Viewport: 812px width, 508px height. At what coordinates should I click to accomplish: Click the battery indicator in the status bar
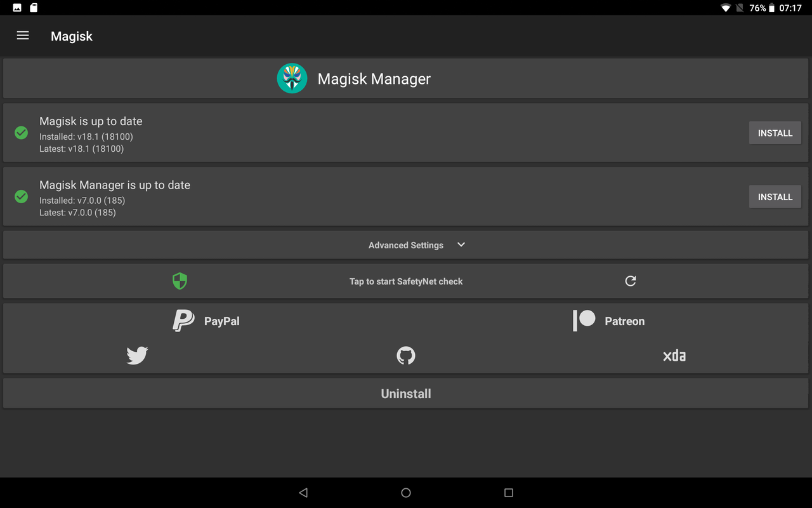tap(773, 8)
